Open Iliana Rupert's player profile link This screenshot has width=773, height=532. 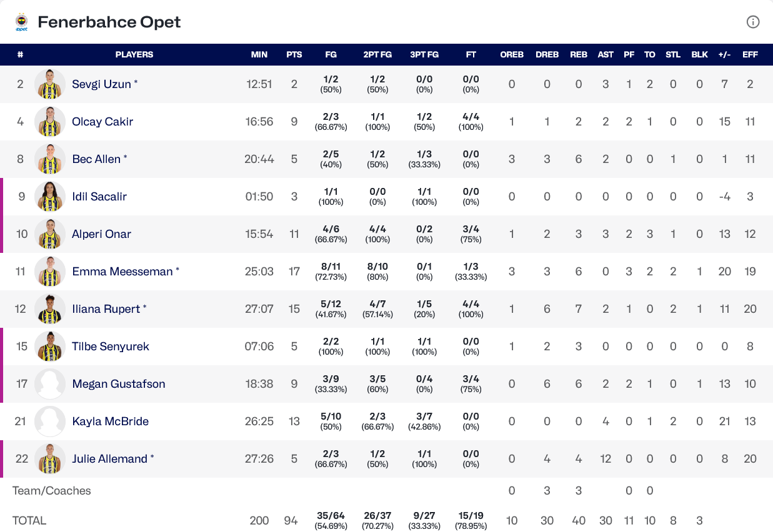pos(106,309)
